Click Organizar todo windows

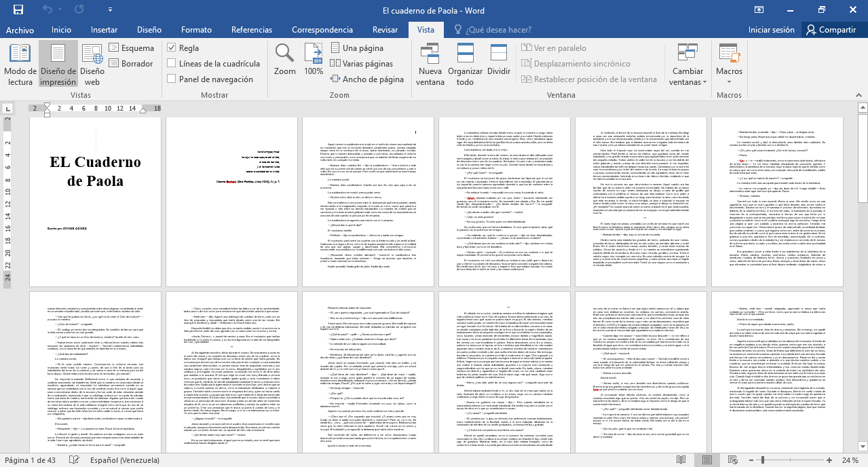(x=466, y=64)
